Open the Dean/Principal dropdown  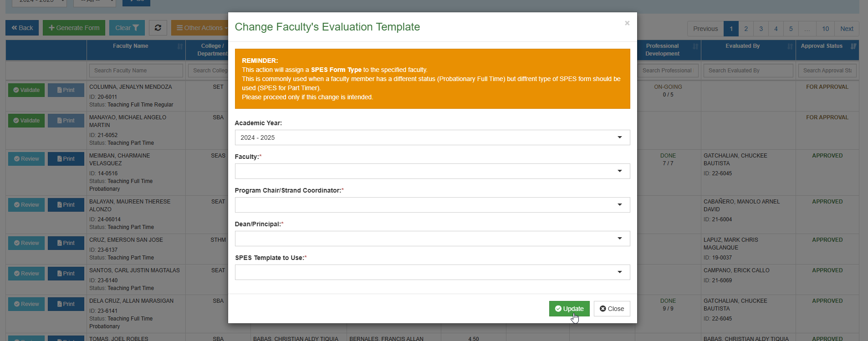(432, 239)
